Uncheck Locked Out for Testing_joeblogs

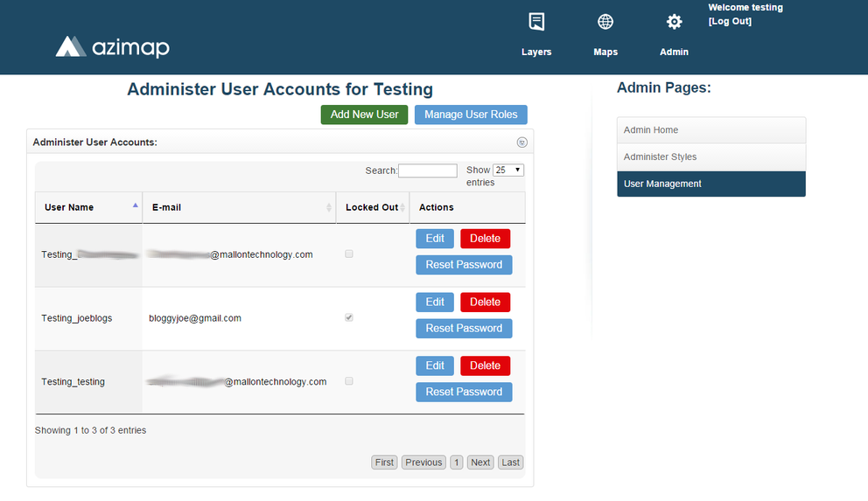click(349, 318)
